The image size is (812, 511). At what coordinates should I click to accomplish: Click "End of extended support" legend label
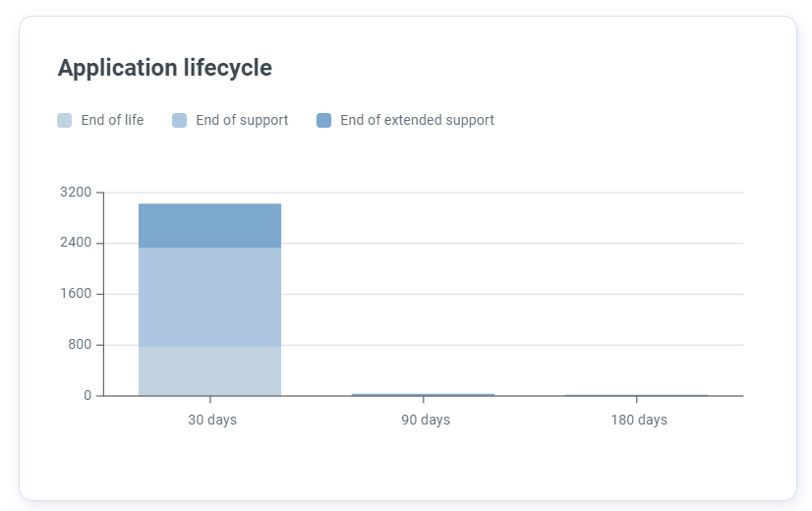pos(417,120)
